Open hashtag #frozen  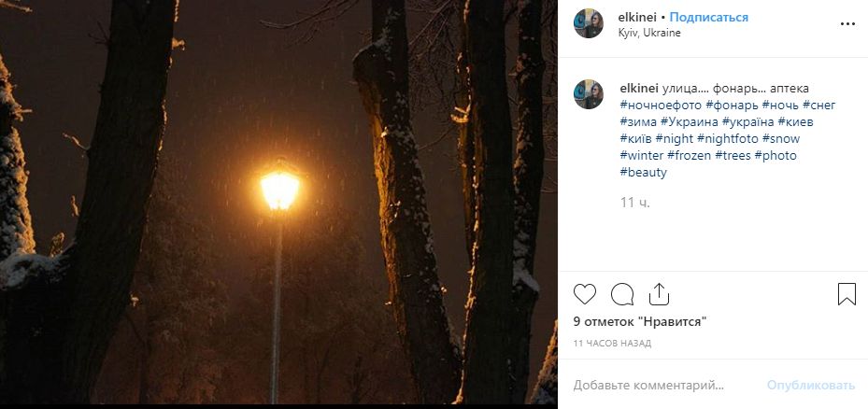click(x=690, y=155)
